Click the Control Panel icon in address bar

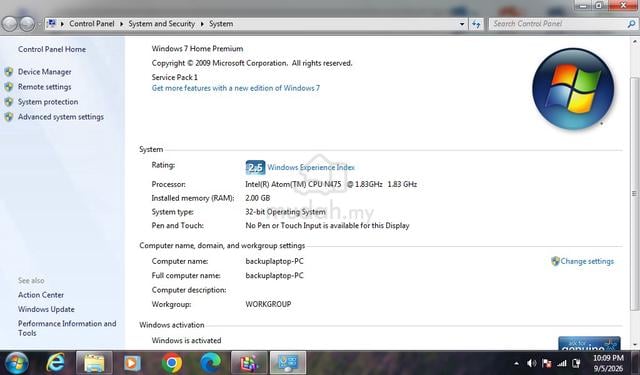(x=51, y=24)
